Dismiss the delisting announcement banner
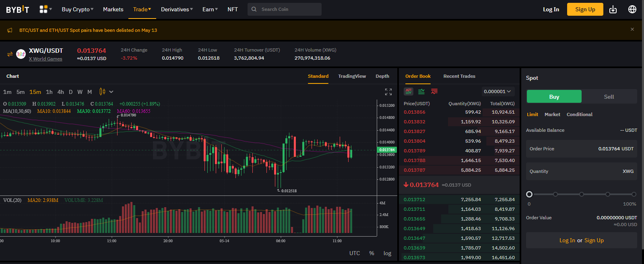 [632, 29]
